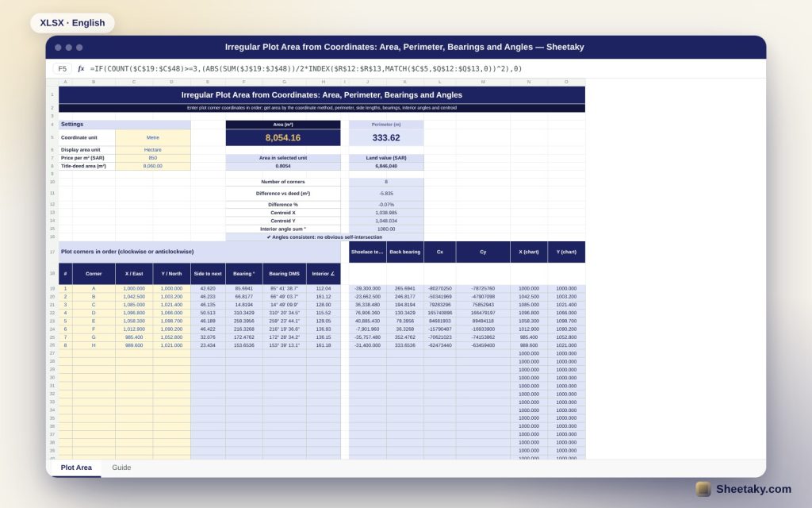The image size is (812, 508).
Task: Select the Perimeter value 333.62
Action: [386, 137]
